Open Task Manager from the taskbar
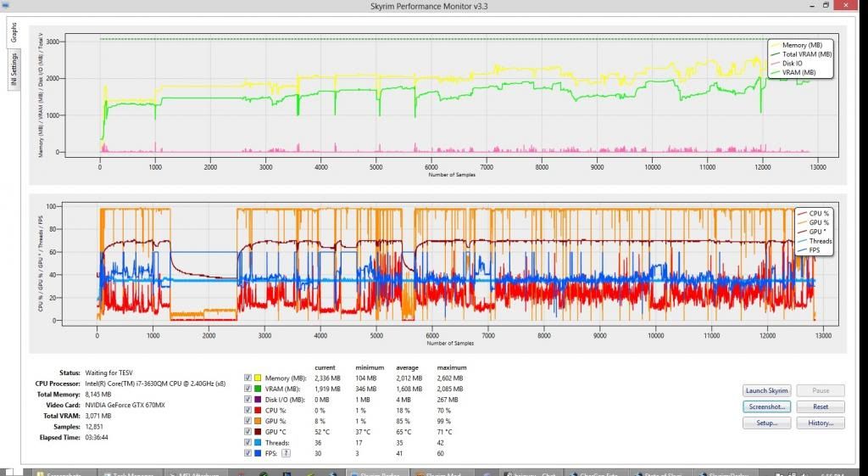 coord(131,473)
